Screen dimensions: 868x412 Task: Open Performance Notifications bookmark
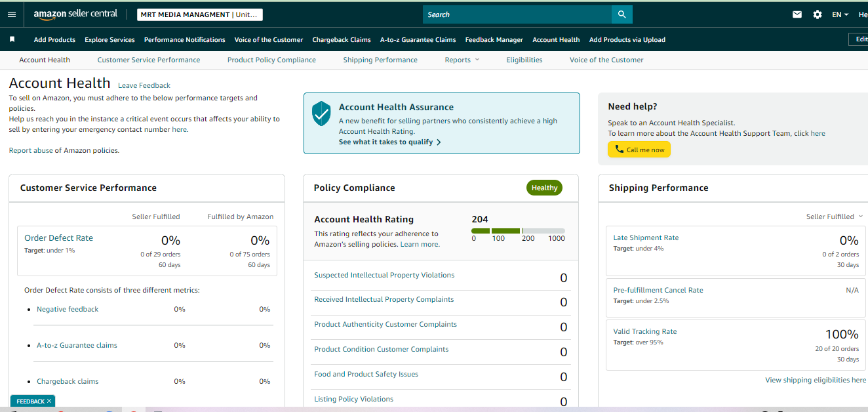click(184, 39)
